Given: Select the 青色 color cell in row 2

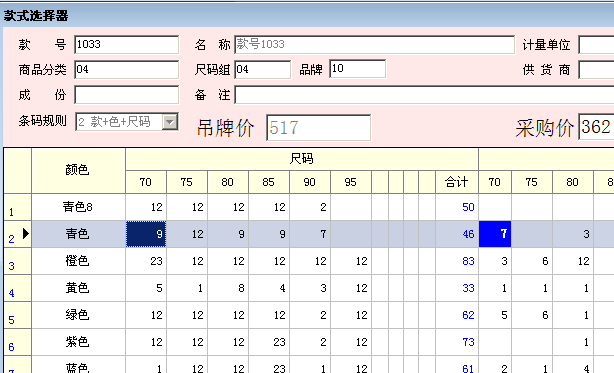Looking at the screenshot, I should [78, 234].
